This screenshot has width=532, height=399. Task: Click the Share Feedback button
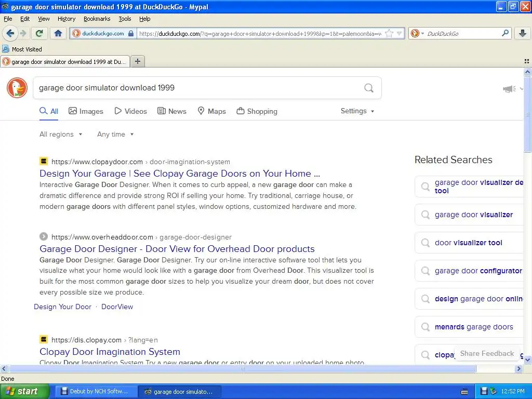coord(487,353)
